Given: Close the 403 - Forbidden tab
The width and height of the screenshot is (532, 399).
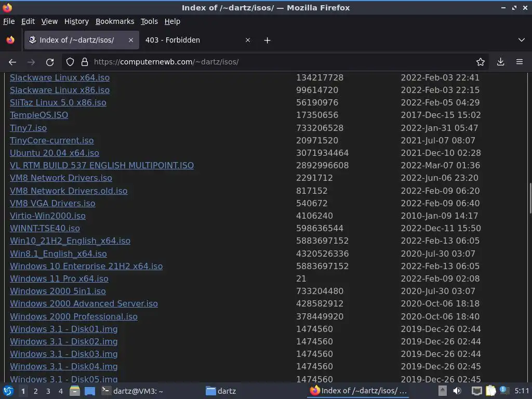Looking at the screenshot, I should tap(248, 40).
